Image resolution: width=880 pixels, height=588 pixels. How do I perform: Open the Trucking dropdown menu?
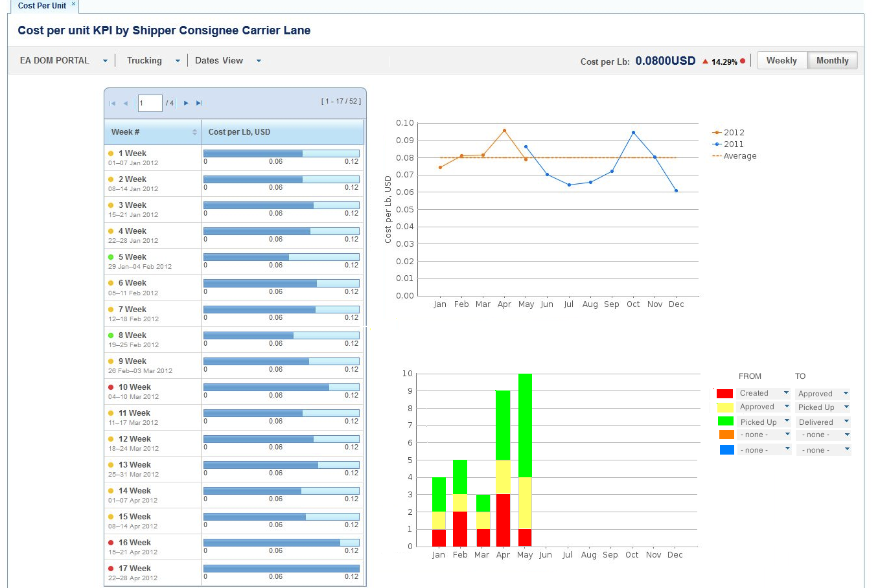pos(153,61)
